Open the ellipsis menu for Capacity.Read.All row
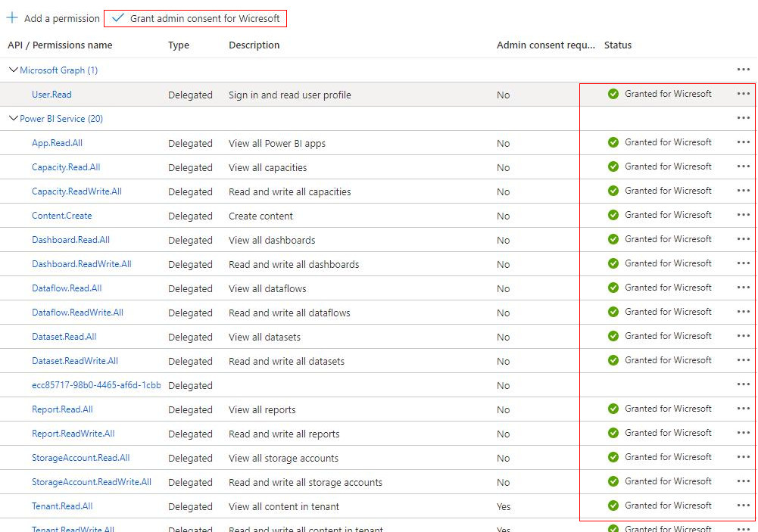 tap(744, 166)
